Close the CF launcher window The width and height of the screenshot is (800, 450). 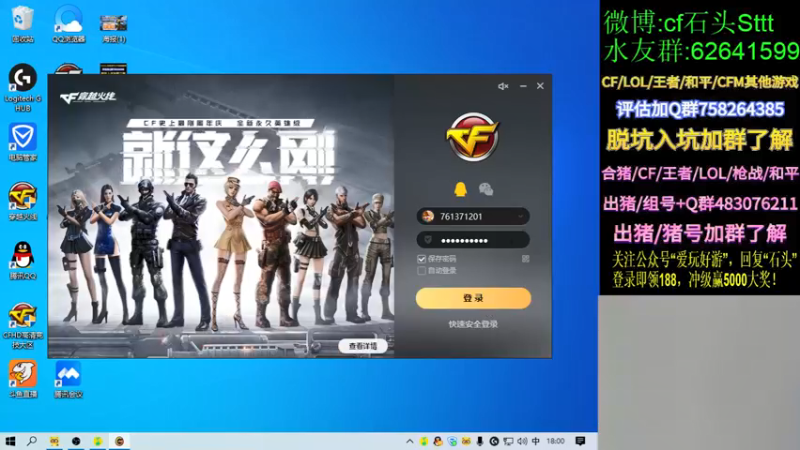[540, 86]
